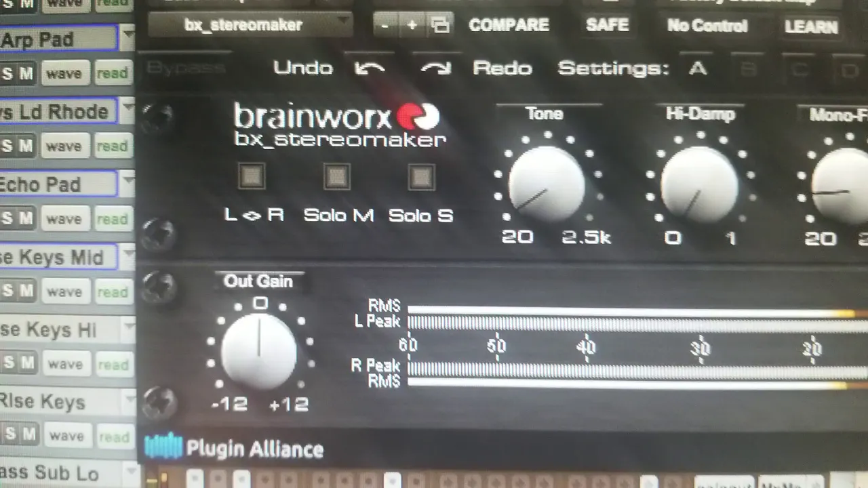The width and height of the screenshot is (868, 488).
Task: Enable Solo M in bx_stereomaker
Action: click(337, 178)
